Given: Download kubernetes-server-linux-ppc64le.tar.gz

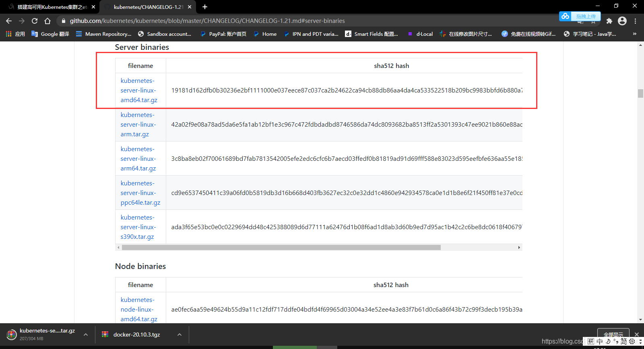Looking at the screenshot, I should [x=140, y=193].
